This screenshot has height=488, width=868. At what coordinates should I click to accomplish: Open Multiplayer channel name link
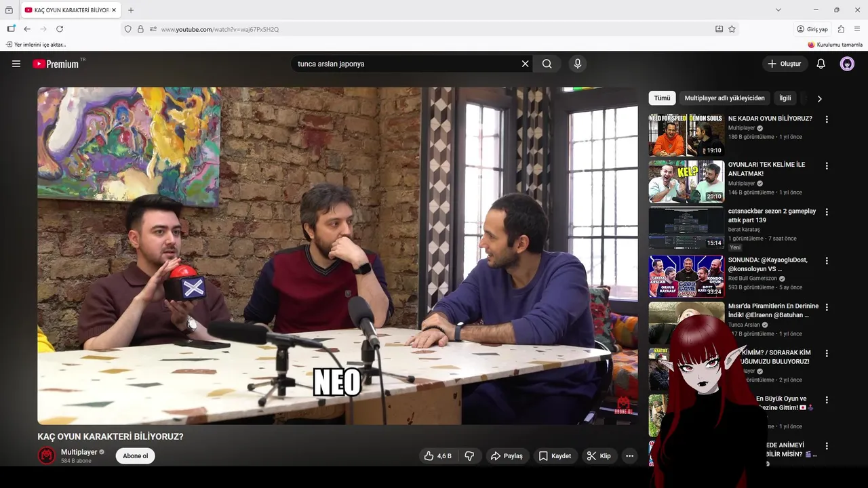tap(79, 452)
